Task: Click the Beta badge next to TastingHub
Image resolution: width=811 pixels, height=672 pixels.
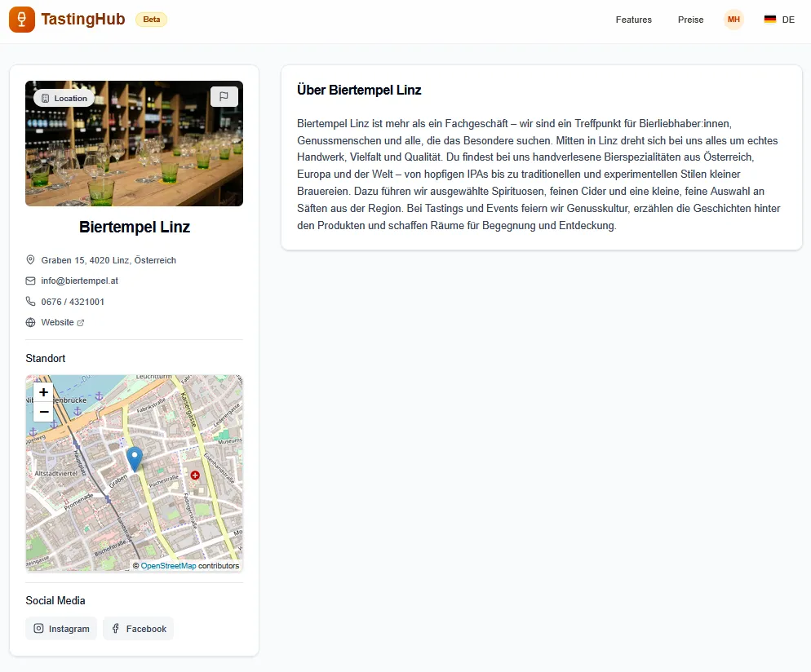Action: pos(151,19)
